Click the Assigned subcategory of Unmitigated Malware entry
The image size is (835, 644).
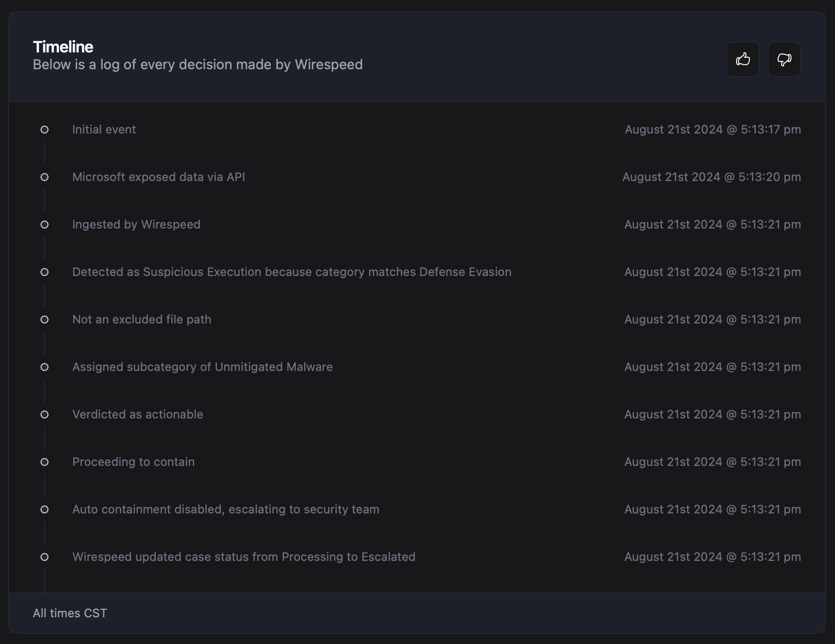tap(202, 367)
